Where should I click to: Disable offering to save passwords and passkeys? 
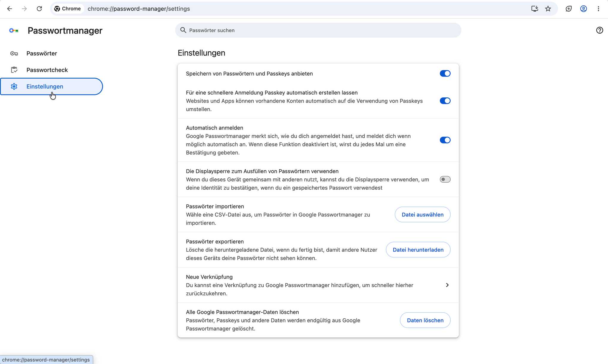[445, 73]
